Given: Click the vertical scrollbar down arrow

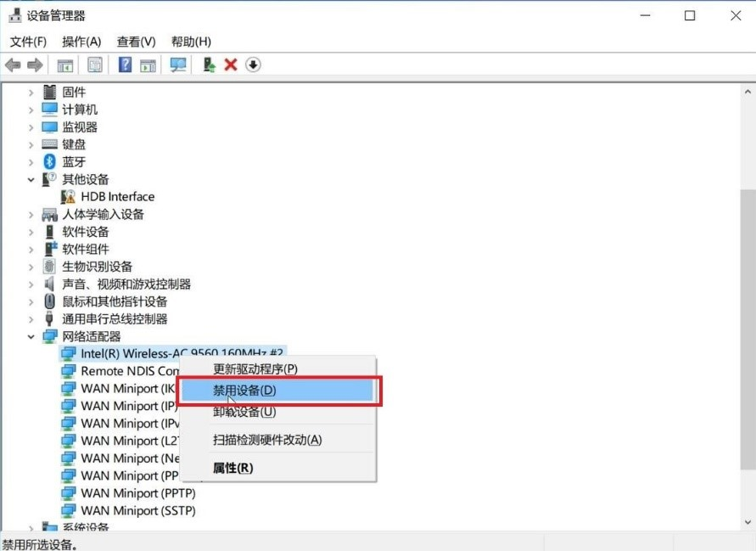Looking at the screenshot, I should tap(748, 522).
